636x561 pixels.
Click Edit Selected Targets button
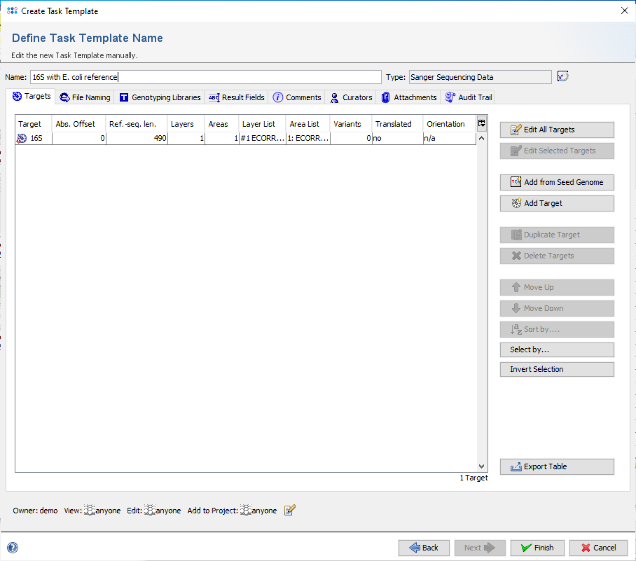coord(557,151)
